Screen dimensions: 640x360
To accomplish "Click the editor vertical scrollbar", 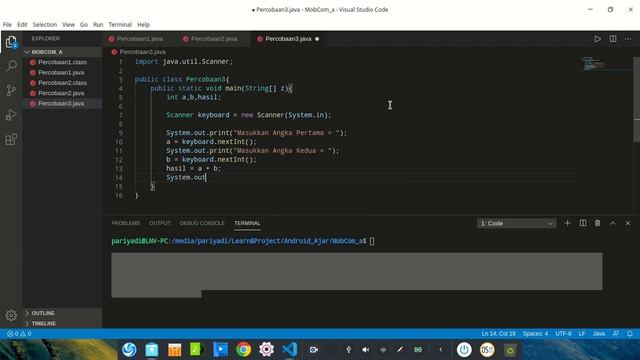I will [636, 100].
